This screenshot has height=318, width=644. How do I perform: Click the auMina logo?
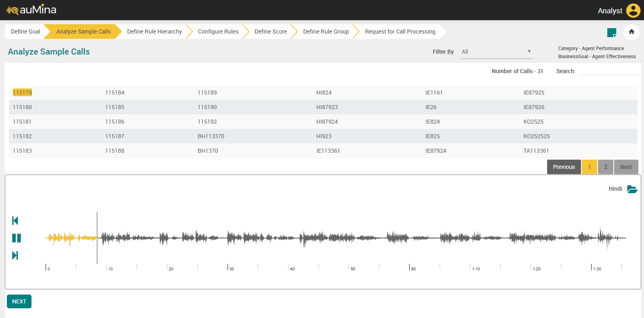pyautogui.click(x=31, y=10)
